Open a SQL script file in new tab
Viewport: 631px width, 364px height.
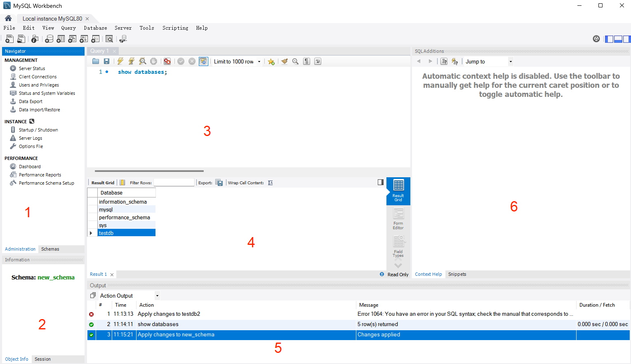21,39
